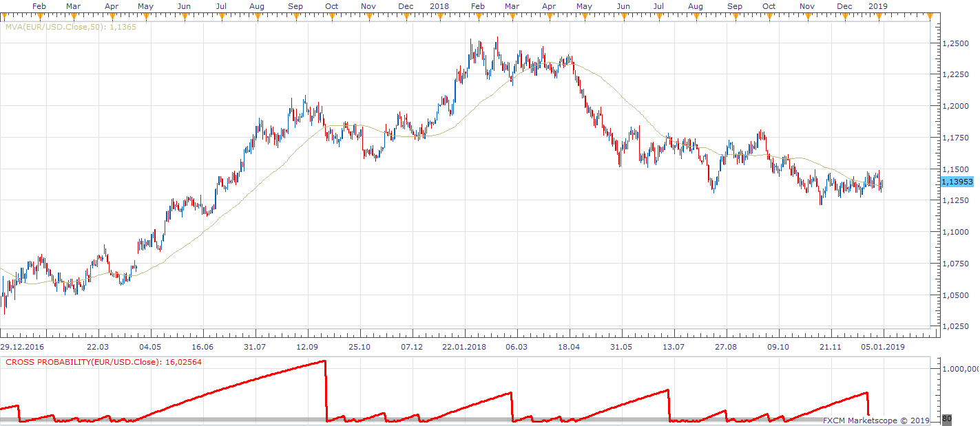Click the 1,2000 price axis label
This screenshot has height=426, width=980.
point(954,107)
